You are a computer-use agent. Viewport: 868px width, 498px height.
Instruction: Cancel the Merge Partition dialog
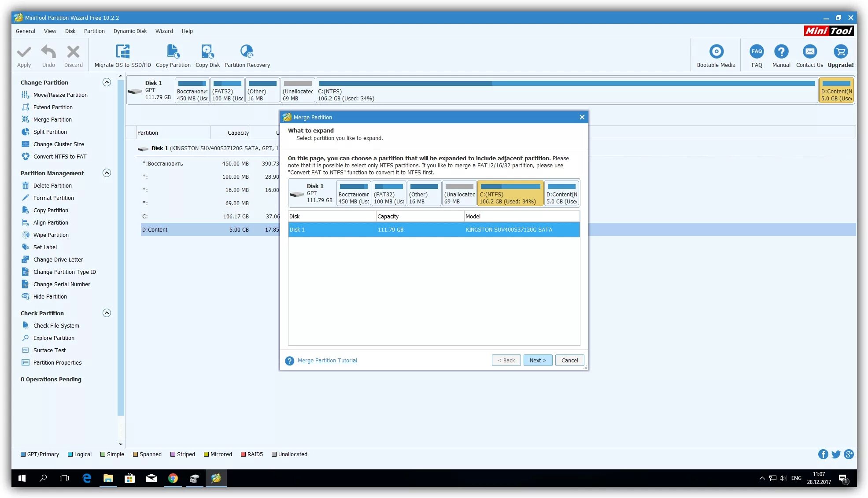[569, 360]
